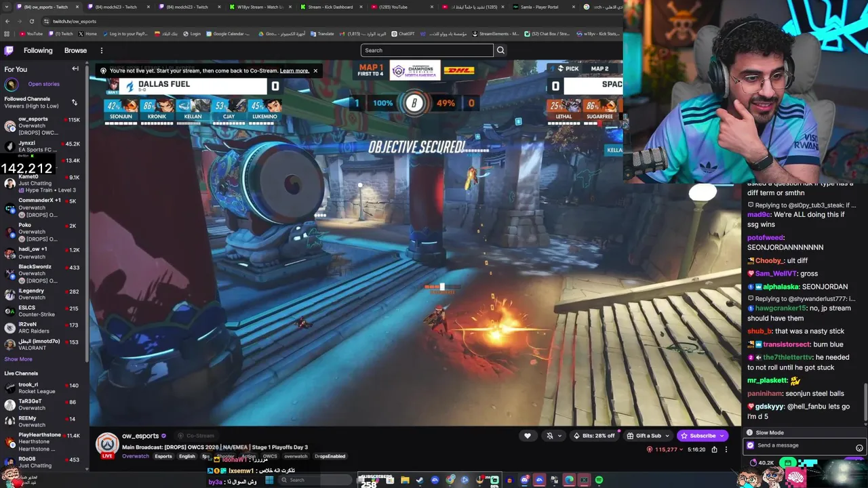868x488 pixels.
Task: Click the Windows Start button in taskbar
Action: tap(269, 480)
